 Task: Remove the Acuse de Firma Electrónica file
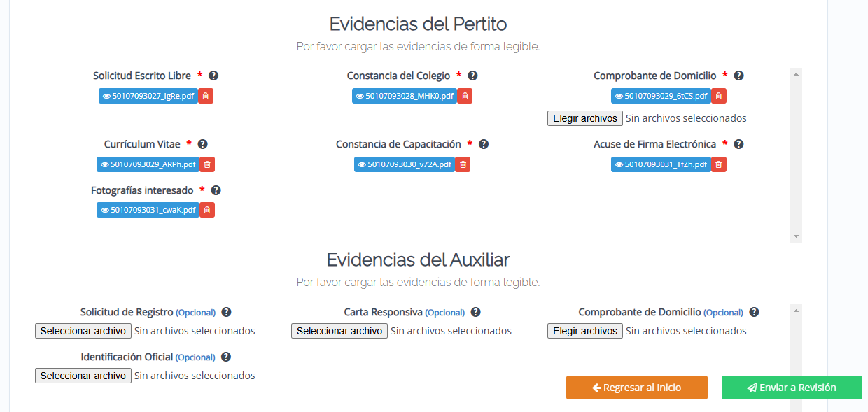(x=719, y=164)
